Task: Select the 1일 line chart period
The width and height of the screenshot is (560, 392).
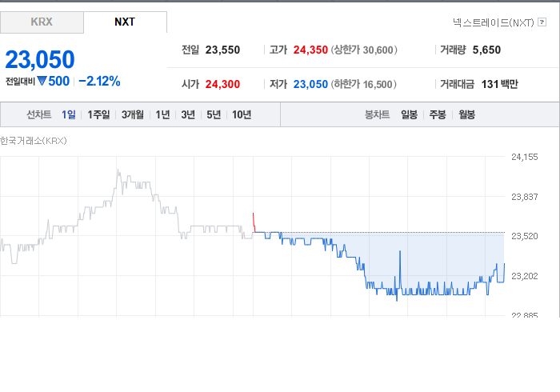Action: (x=69, y=114)
